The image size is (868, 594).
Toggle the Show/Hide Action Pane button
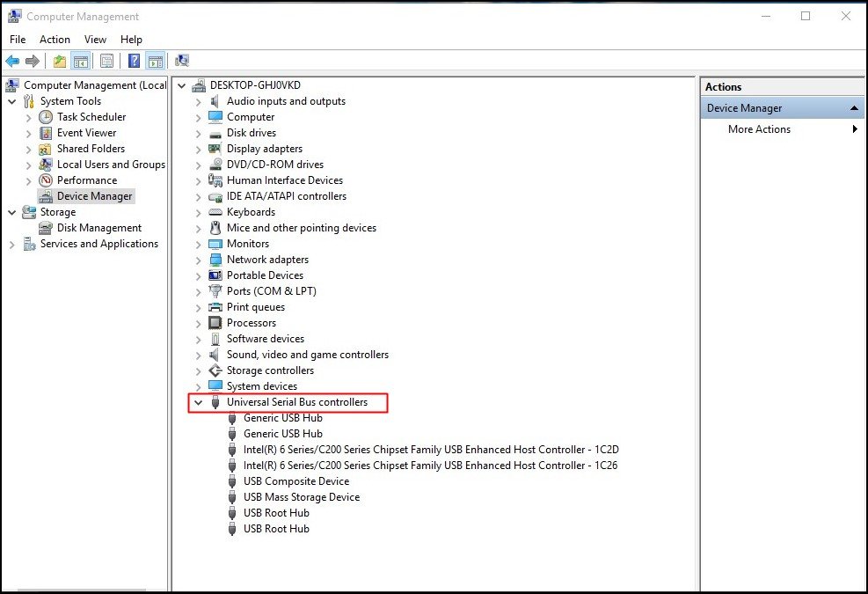tap(156, 61)
